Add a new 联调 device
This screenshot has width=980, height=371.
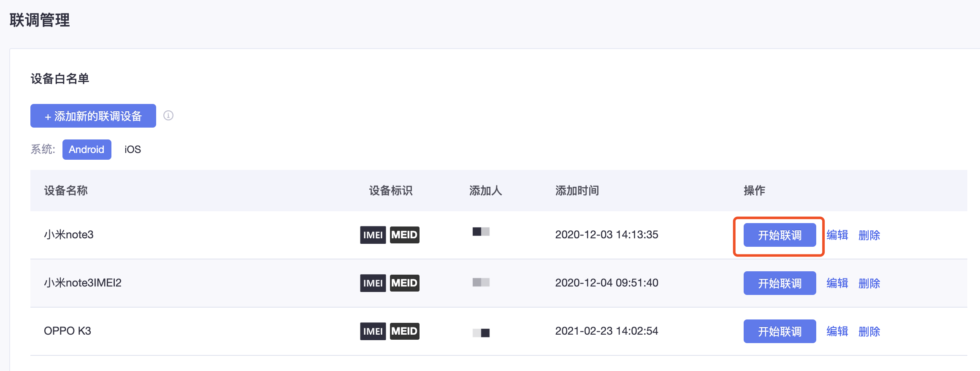click(x=93, y=116)
